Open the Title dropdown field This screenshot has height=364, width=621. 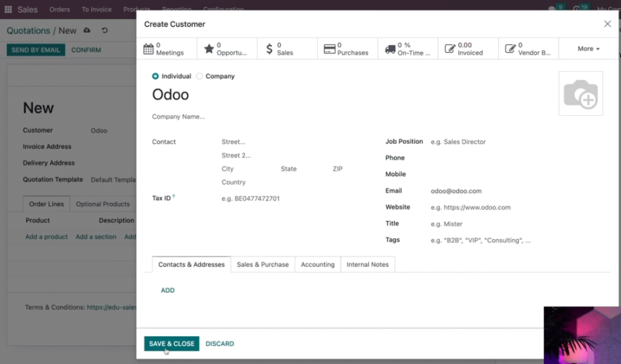[517, 224]
